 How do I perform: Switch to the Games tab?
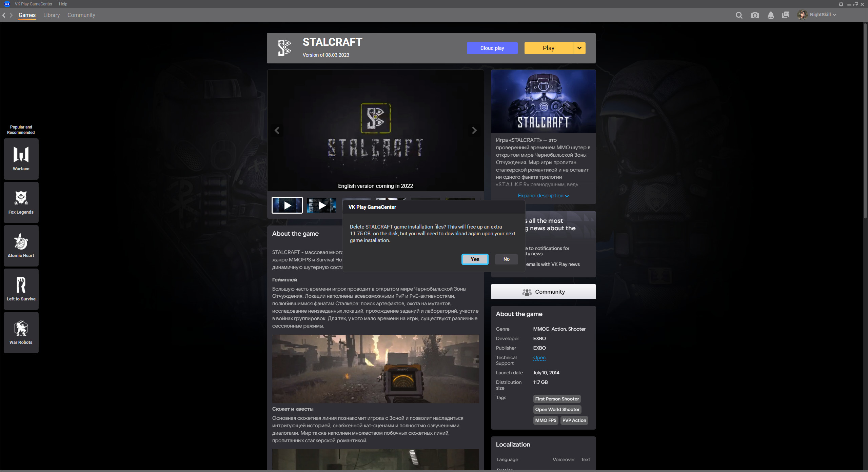pos(27,15)
